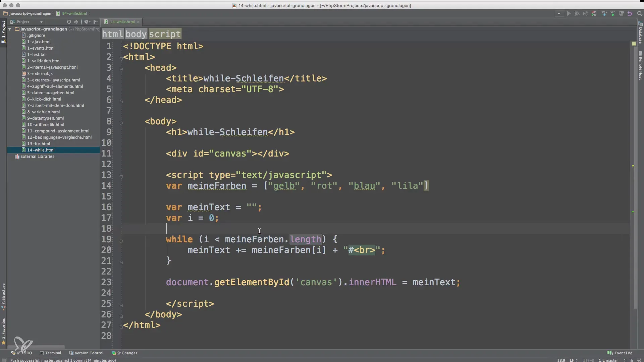Viewport: 644px width, 362px height.
Task: Collapse the script fold on line 13
Action: (121, 177)
